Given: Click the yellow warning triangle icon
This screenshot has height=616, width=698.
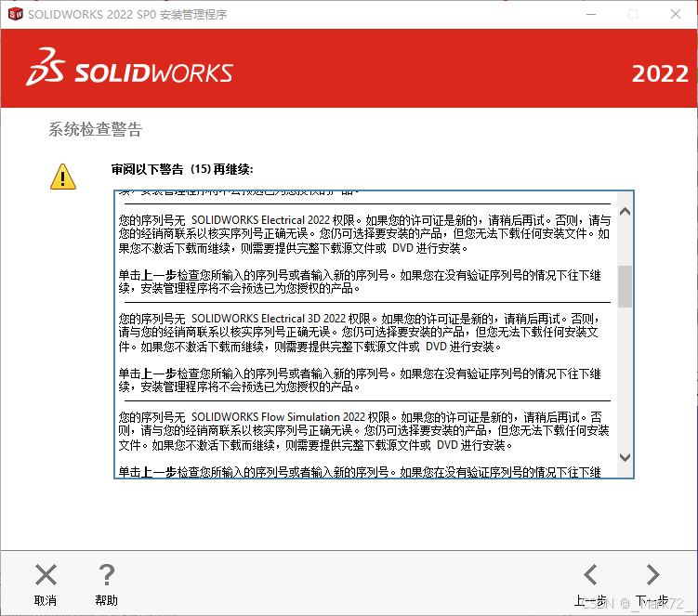Looking at the screenshot, I should pyautogui.click(x=63, y=177).
